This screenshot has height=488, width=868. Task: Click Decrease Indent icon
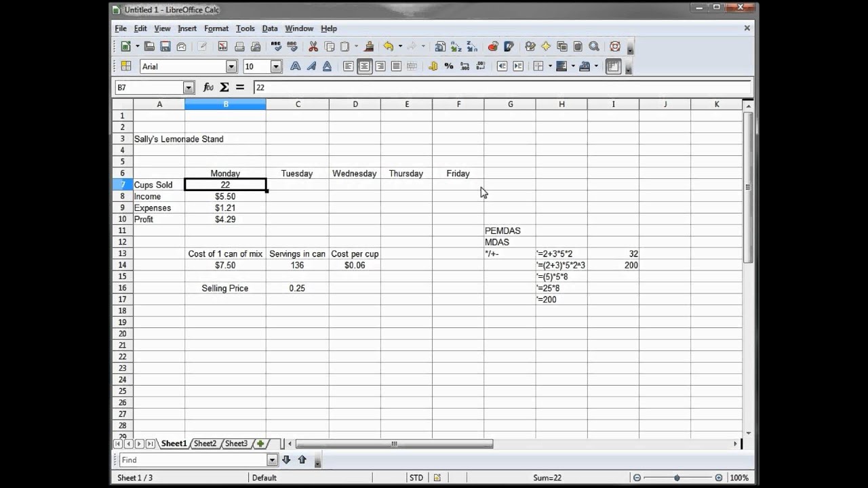click(502, 66)
